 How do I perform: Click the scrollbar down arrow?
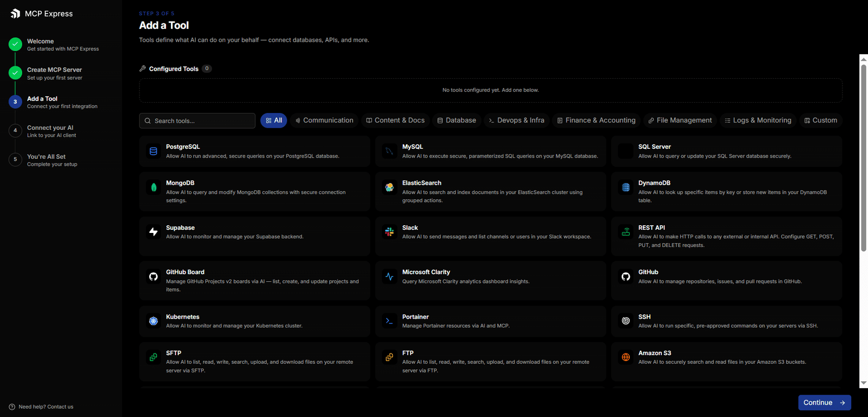(x=864, y=383)
